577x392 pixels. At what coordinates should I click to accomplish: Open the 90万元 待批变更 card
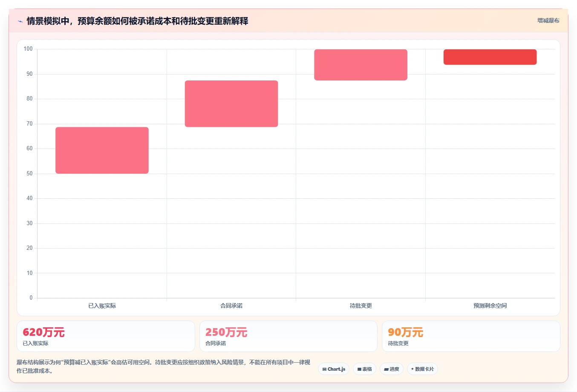coord(471,336)
